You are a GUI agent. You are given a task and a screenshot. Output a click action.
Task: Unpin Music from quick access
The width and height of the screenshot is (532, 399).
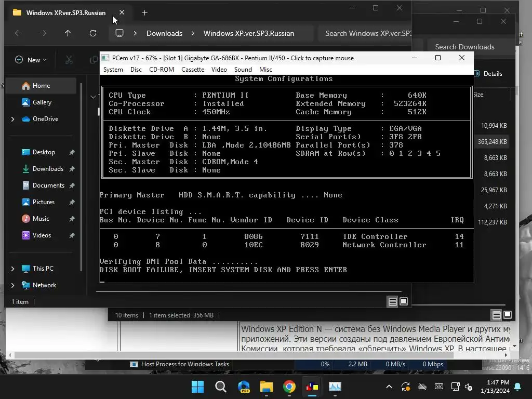[72, 219]
